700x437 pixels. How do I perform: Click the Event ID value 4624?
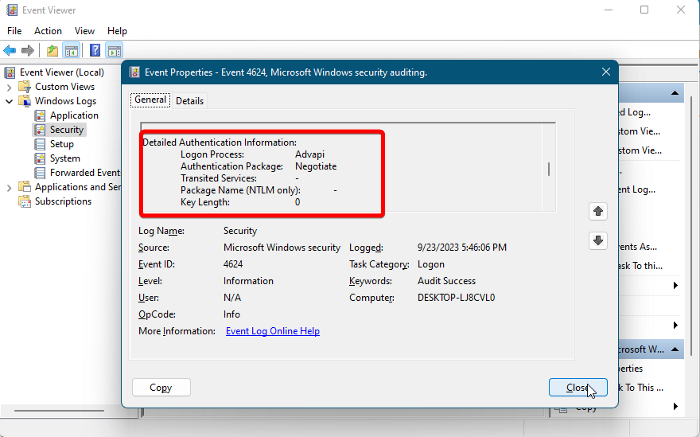coord(233,264)
